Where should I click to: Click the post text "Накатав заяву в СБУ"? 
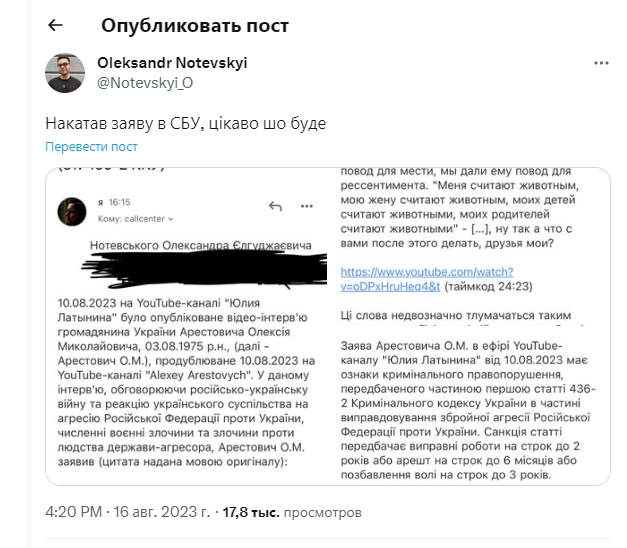(186, 123)
